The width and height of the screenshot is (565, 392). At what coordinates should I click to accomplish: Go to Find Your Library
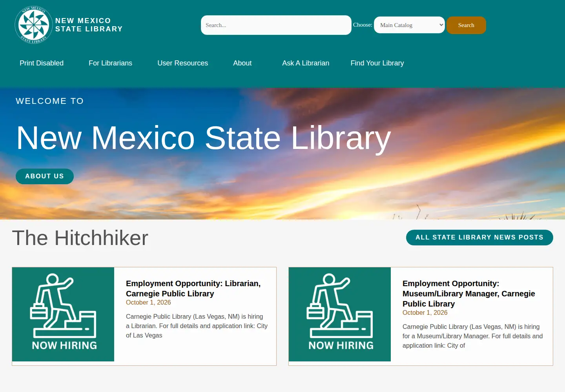[x=377, y=63]
